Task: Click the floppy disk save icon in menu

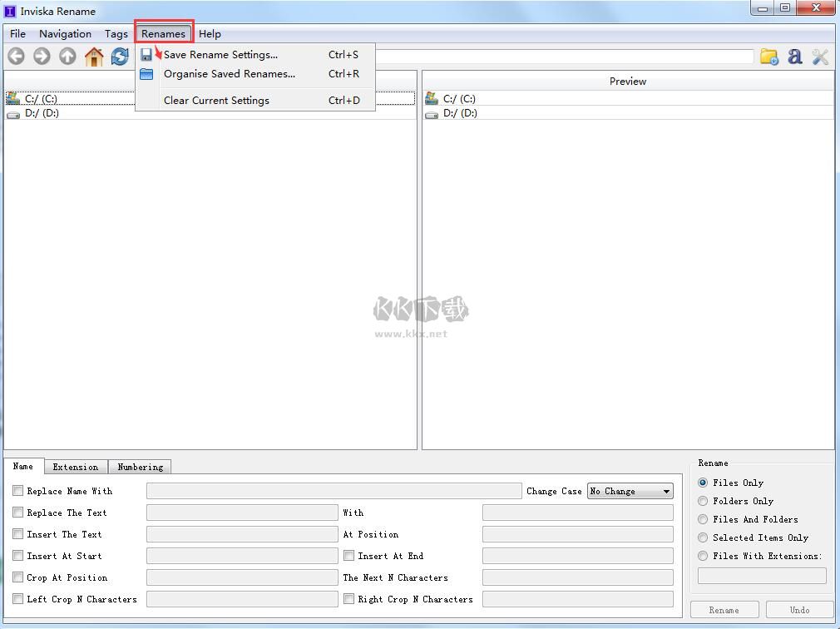Action: tap(146, 54)
